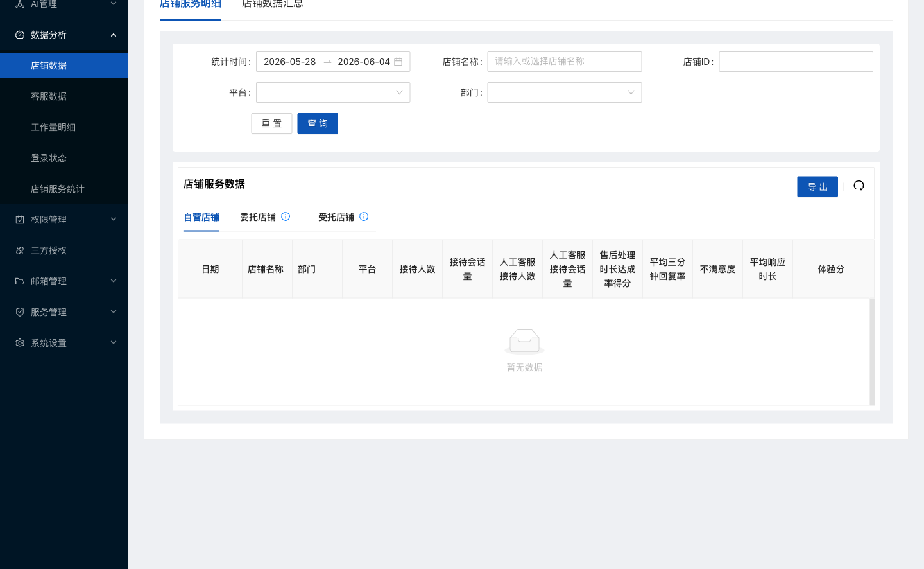
Task: Click the 三方授权 link icon
Action: [20, 250]
